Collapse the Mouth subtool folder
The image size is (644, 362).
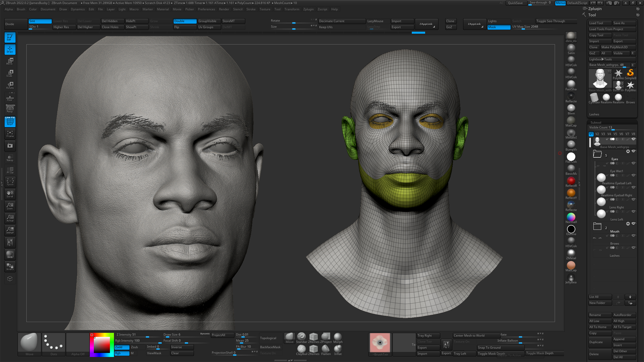[597, 227]
